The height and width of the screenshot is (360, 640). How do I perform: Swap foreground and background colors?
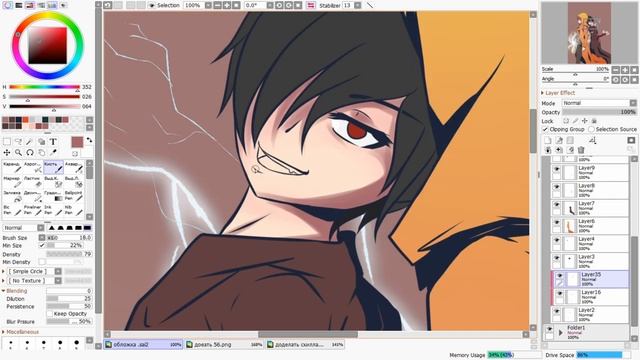click(89, 140)
